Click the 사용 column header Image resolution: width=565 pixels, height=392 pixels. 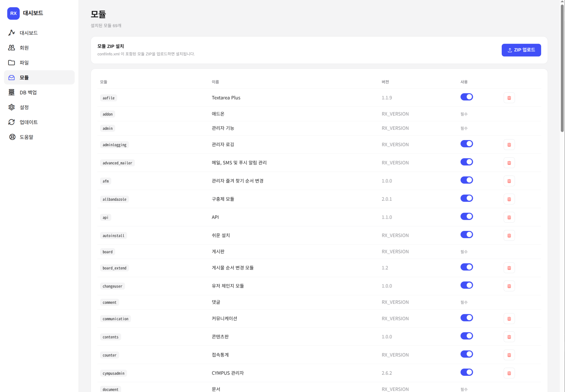click(464, 82)
